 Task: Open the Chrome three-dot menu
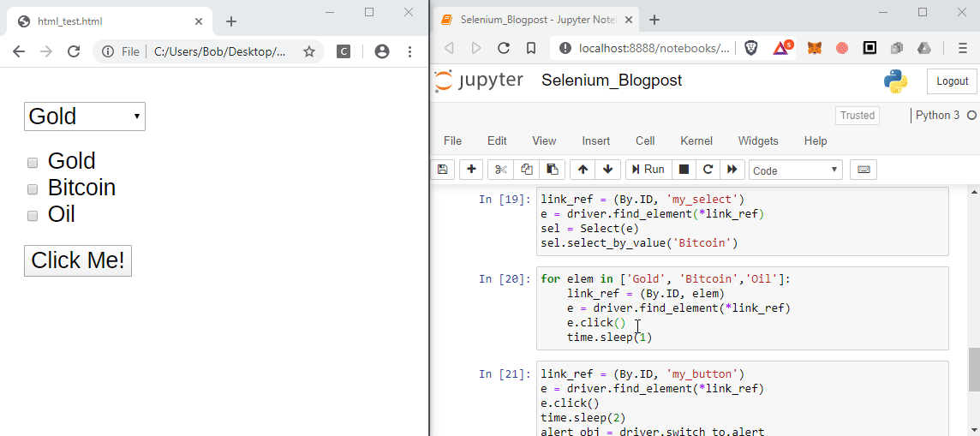point(410,52)
